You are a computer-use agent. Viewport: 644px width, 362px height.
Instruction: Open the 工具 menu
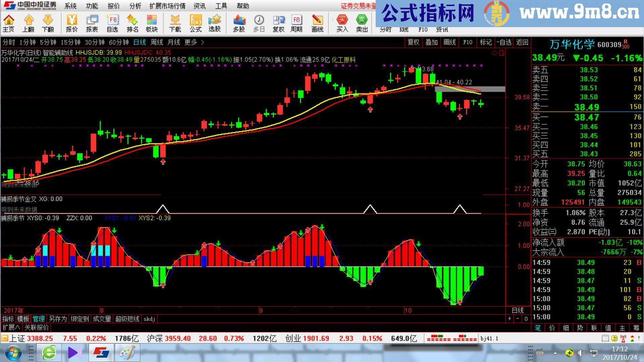click(x=221, y=6)
